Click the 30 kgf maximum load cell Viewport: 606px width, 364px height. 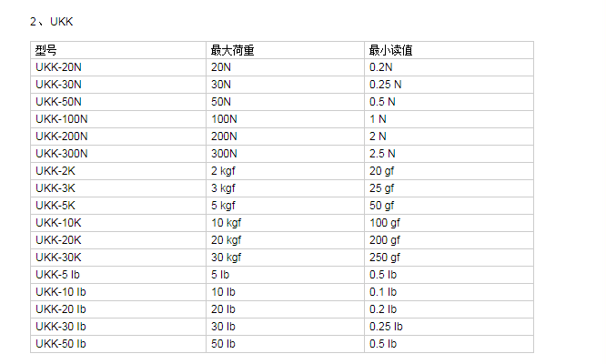pos(228,258)
